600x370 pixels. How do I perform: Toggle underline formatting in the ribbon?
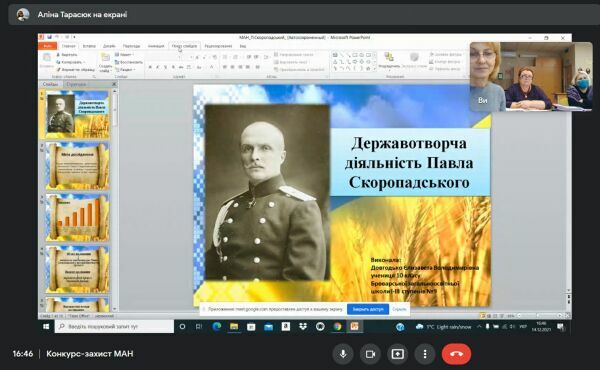(165, 67)
